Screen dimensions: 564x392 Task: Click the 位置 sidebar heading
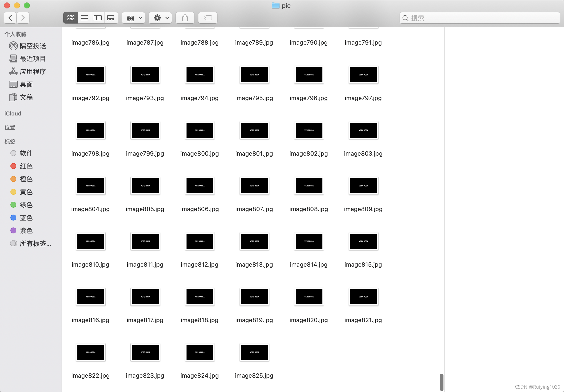(x=10, y=127)
